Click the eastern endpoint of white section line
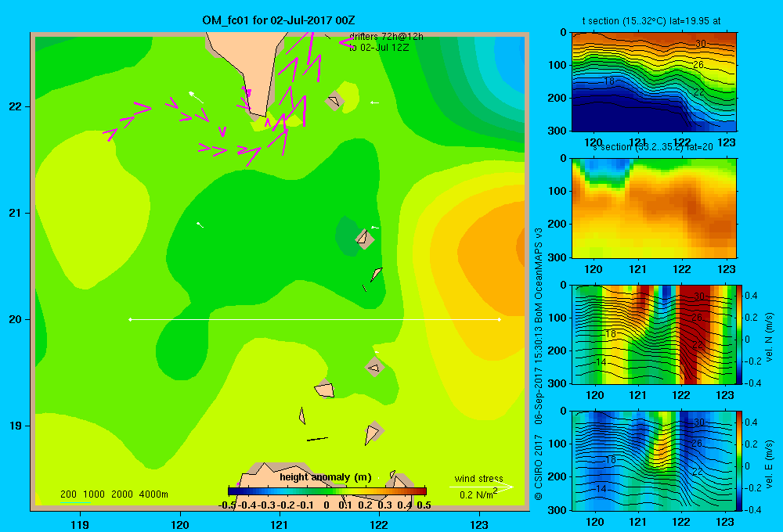Image resolution: width=783 pixels, height=532 pixels. point(499,319)
